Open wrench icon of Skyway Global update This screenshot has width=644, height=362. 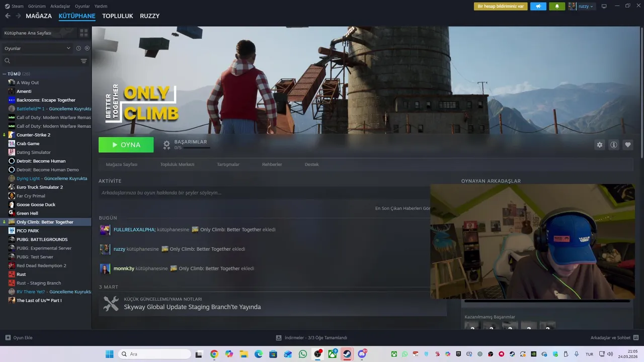point(111,303)
